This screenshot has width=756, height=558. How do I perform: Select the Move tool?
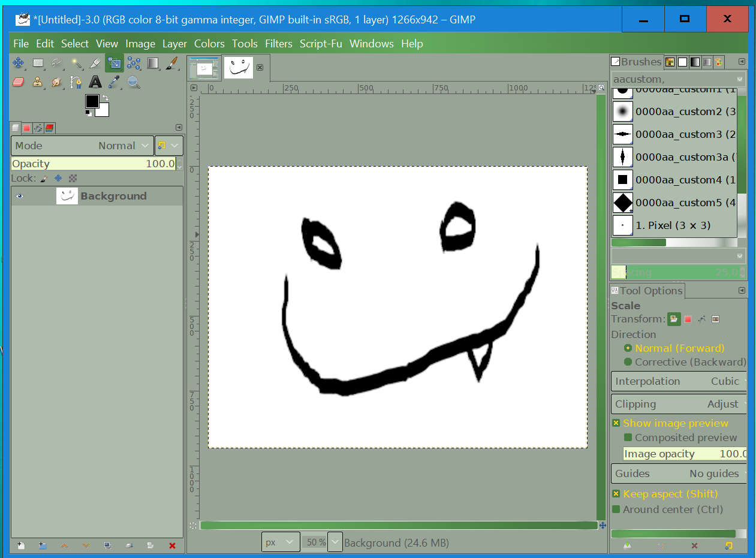tap(18, 63)
